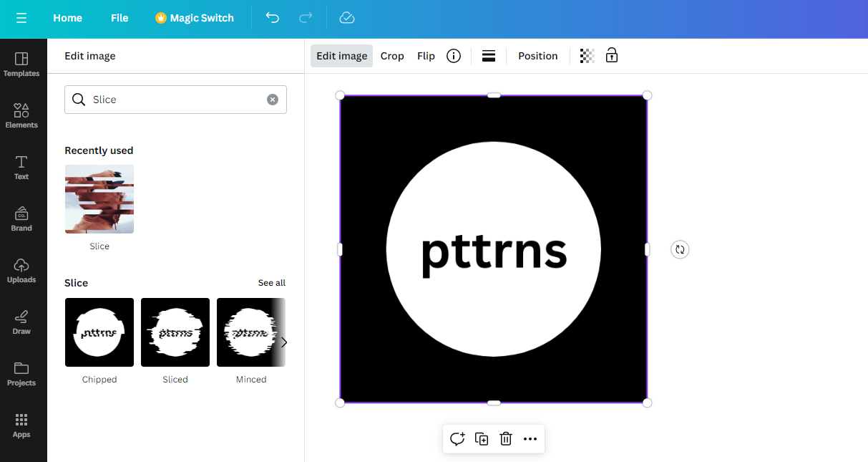
Task: Click the search magnifier icon
Action: (x=79, y=100)
